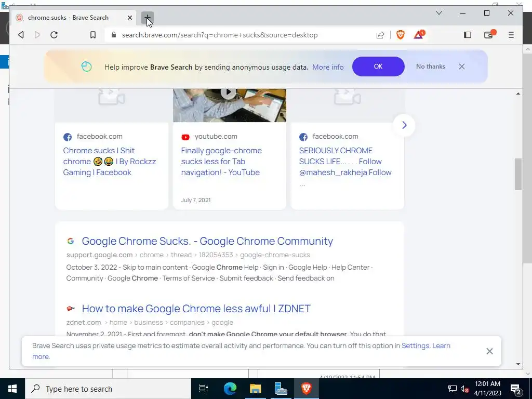This screenshot has width=532, height=399.
Task: Close the chrome sucks Brave Search tab
Action: (129, 18)
